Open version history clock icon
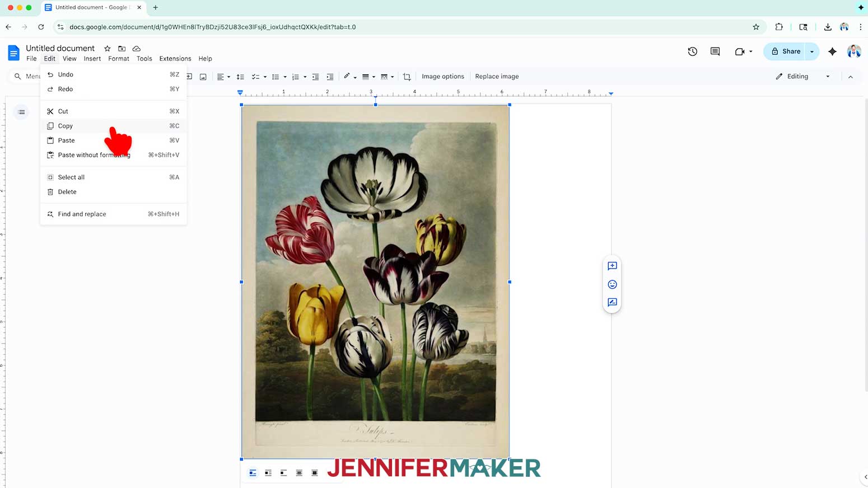Image resolution: width=868 pixels, height=488 pixels. [693, 51]
